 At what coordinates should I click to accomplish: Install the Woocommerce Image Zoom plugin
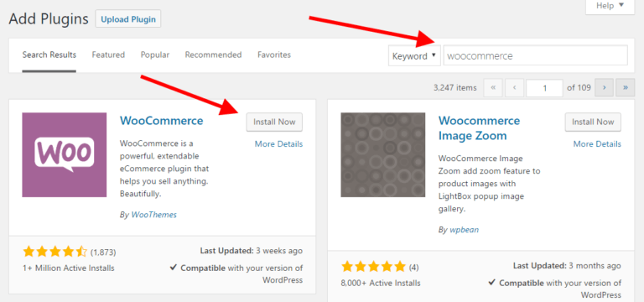(x=593, y=122)
